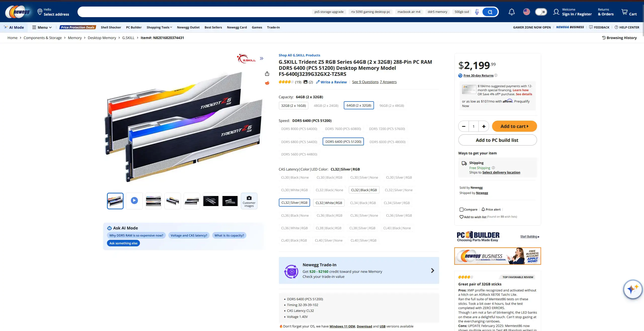
Task: Open Price Protection Deals
Action: coord(78,27)
